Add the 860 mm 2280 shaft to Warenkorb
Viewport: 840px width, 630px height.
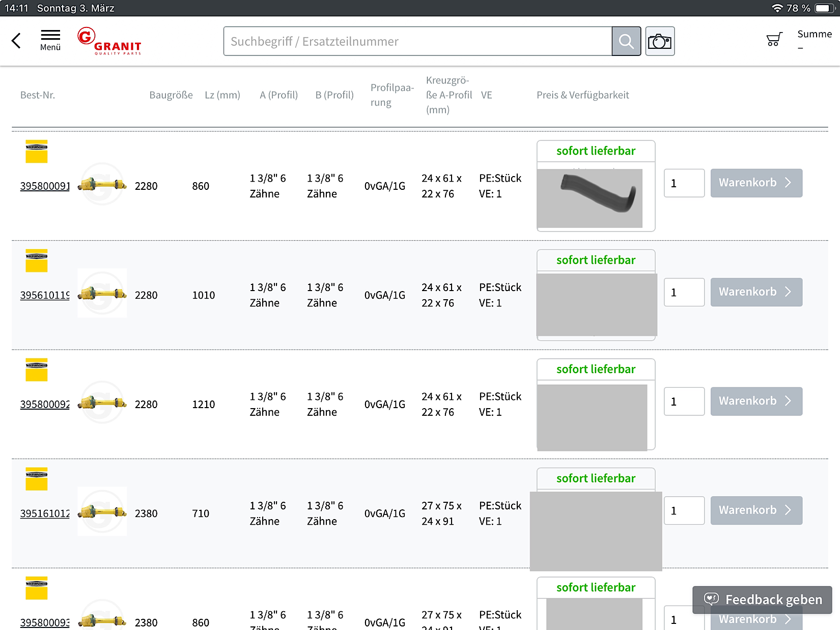(756, 183)
